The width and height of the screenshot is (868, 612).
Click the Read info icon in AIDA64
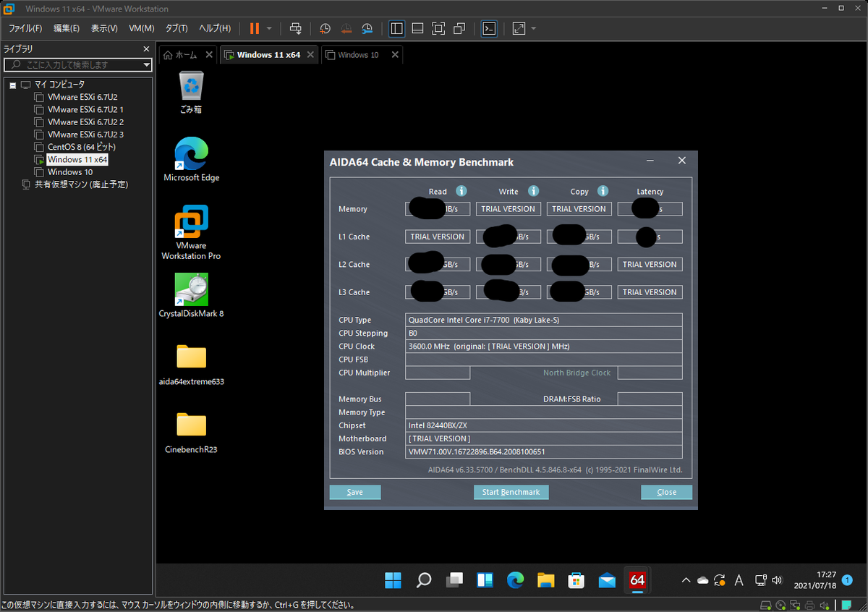point(461,191)
